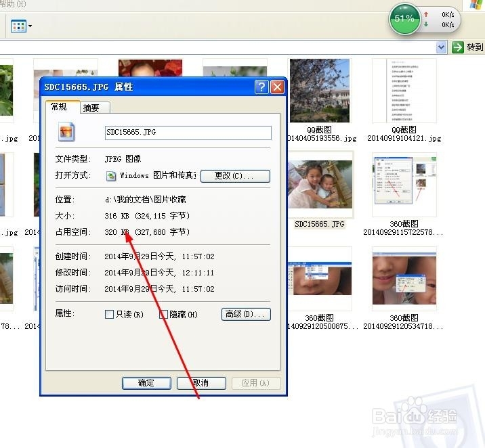Click the 确定 button

pos(146,383)
